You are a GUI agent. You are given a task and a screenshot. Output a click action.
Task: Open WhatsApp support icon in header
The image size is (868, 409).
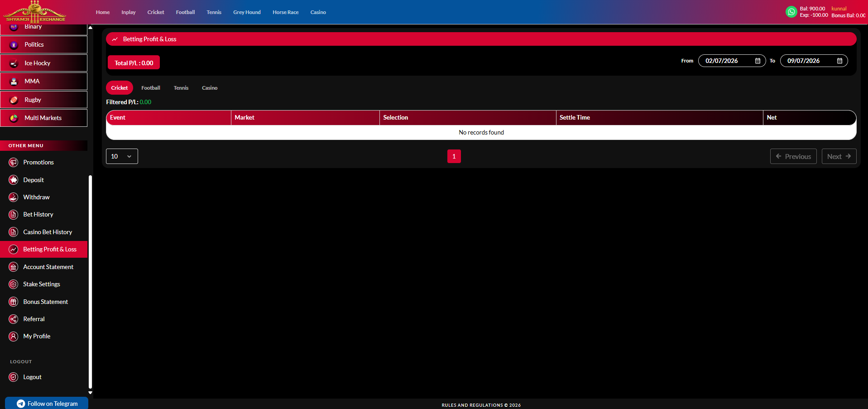[791, 12]
